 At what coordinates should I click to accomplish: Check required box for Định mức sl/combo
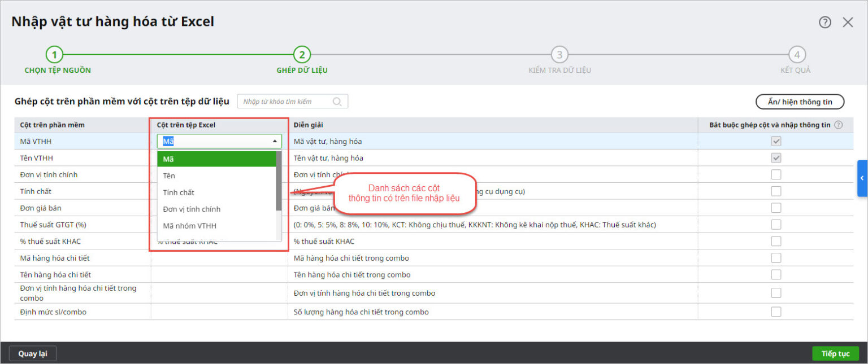click(x=776, y=312)
